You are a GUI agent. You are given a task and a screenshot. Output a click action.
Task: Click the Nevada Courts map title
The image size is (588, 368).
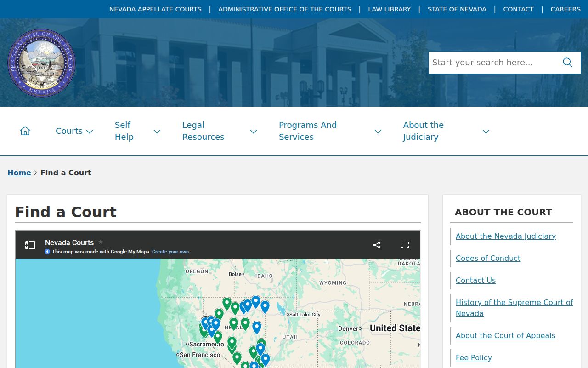(69, 242)
